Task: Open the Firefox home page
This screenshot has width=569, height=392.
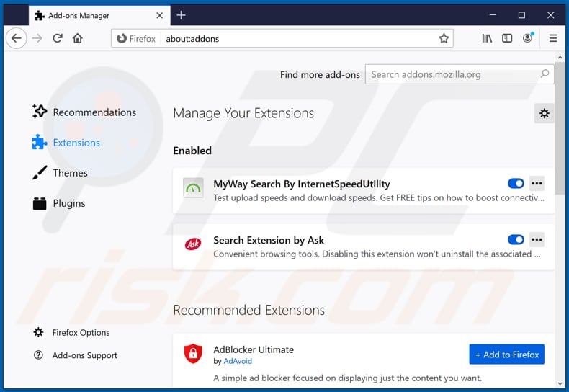Action: click(78, 38)
